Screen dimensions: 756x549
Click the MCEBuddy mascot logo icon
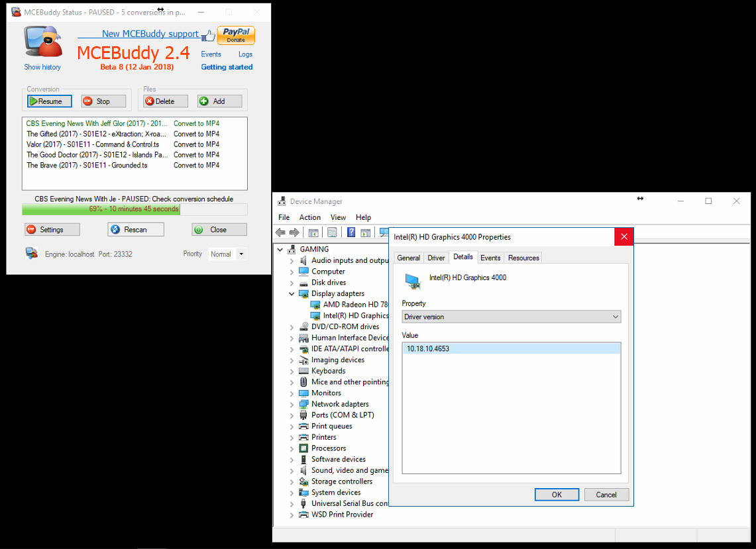(x=43, y=43)
